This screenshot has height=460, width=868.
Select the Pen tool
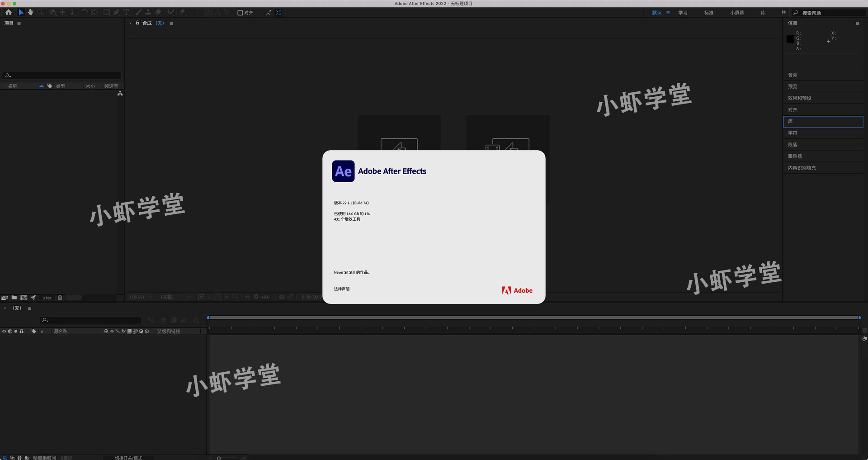pos(116,13)
